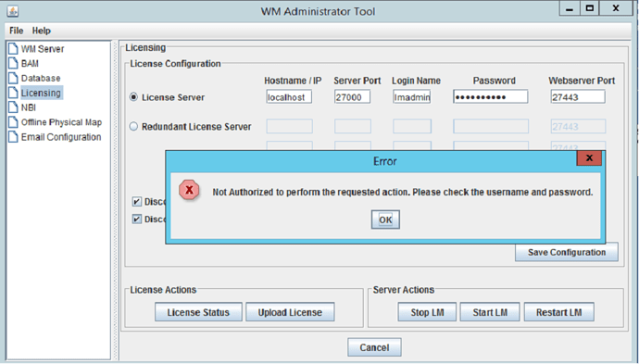Click the NBI document icon
This screenshot has height=364, width=639.
pyautogui.click(x=14, y=107)
